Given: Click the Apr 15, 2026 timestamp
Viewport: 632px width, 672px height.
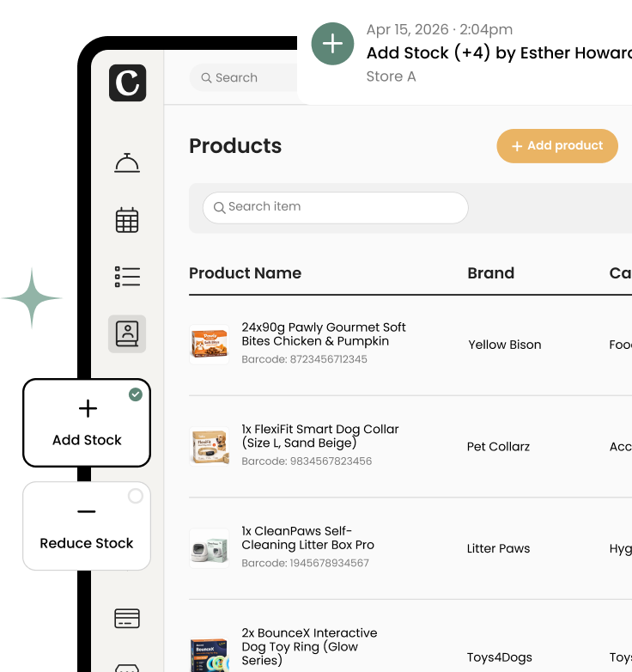Looking at the screenshot, I should pos(440,29).
